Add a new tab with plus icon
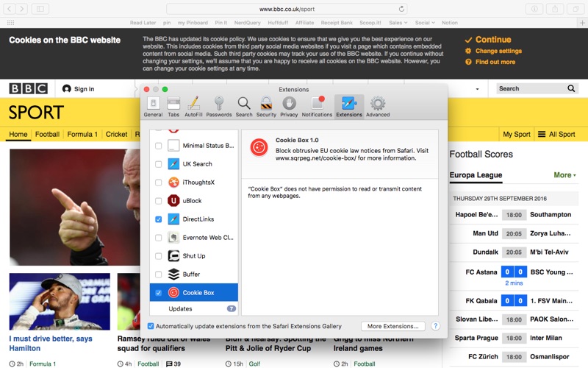 pyautogui.click(x=582, y=23)
